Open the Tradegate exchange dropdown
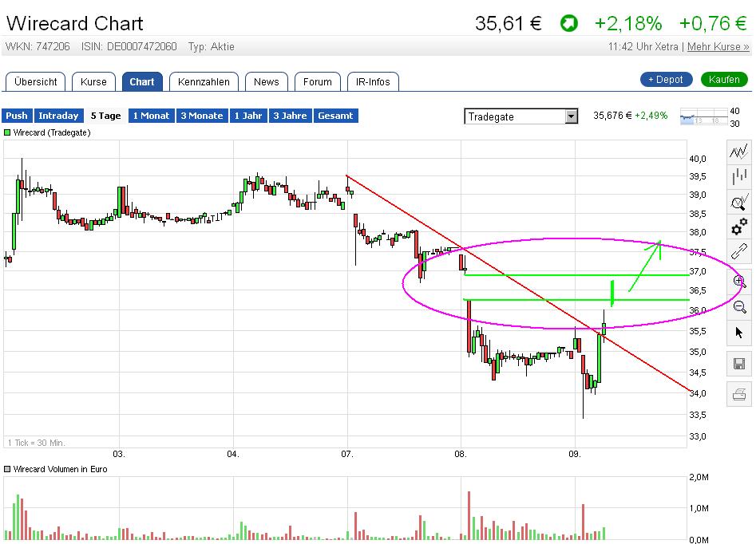 [520, 116]
